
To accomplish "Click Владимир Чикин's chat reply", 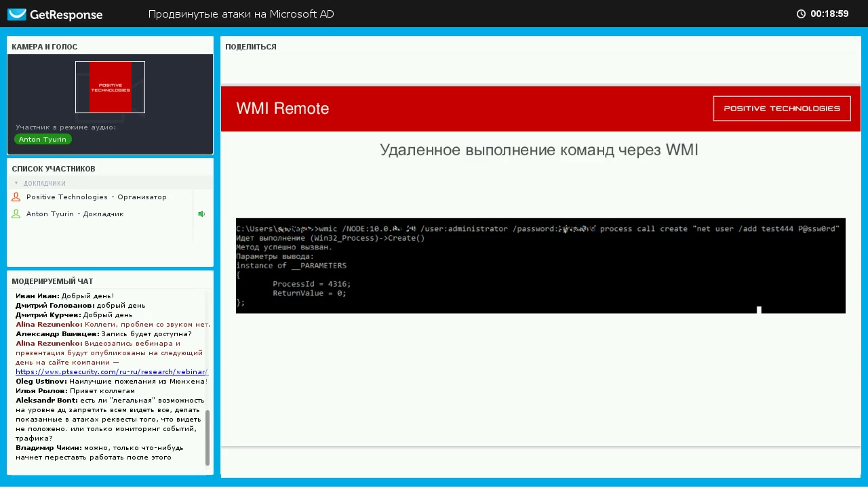I will [x=100, y=453].
